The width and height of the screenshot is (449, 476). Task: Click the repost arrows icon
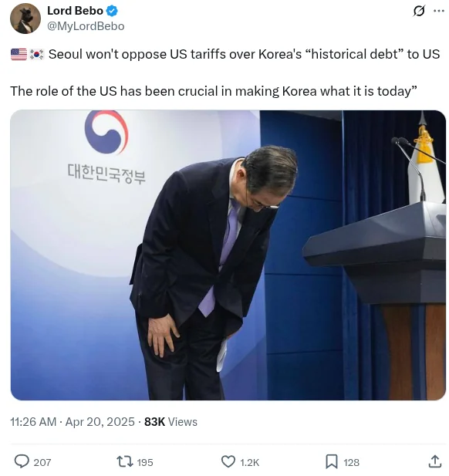coord(125,462)
